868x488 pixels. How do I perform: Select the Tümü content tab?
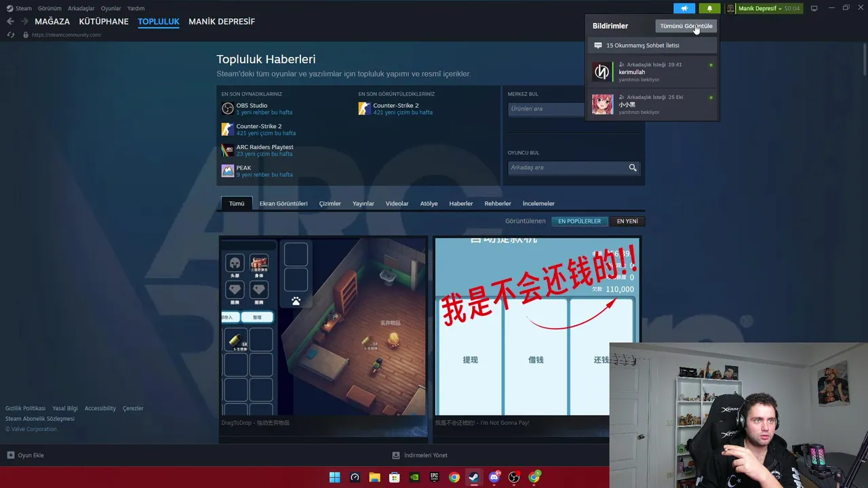237,203
